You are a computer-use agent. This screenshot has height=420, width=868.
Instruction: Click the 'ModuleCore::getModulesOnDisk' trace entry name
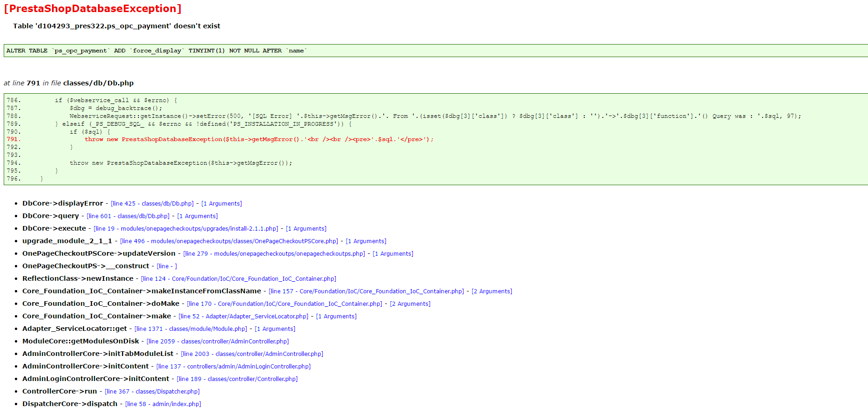click(81, 341)
